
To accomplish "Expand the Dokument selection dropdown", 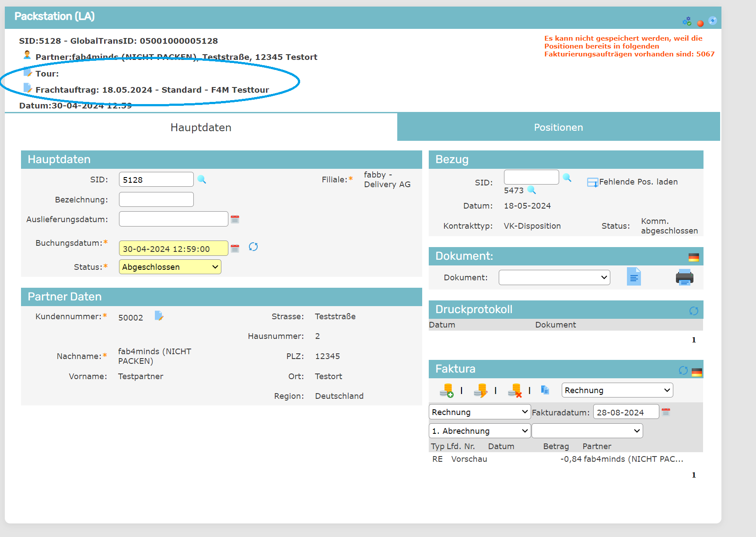I will pyautogui.click(x=554, y=277).
